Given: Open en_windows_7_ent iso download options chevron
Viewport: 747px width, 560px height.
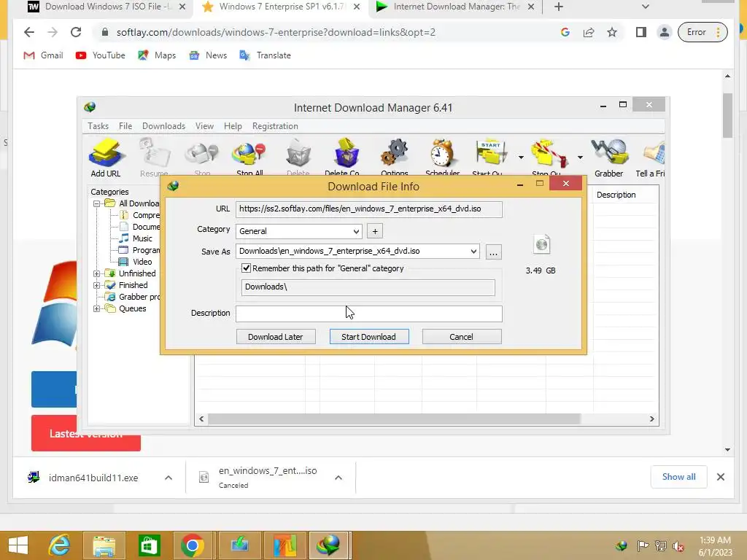Looking at the screenshot, I should pyautogui.click(x=338, y=478).
